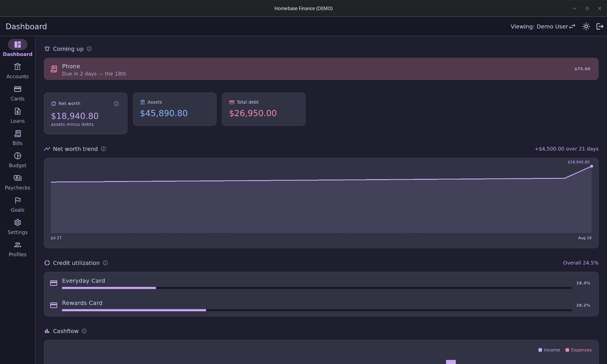Open the Phone bill due reminder
Screen dimensions: 607x364
(x=321, y=69)
